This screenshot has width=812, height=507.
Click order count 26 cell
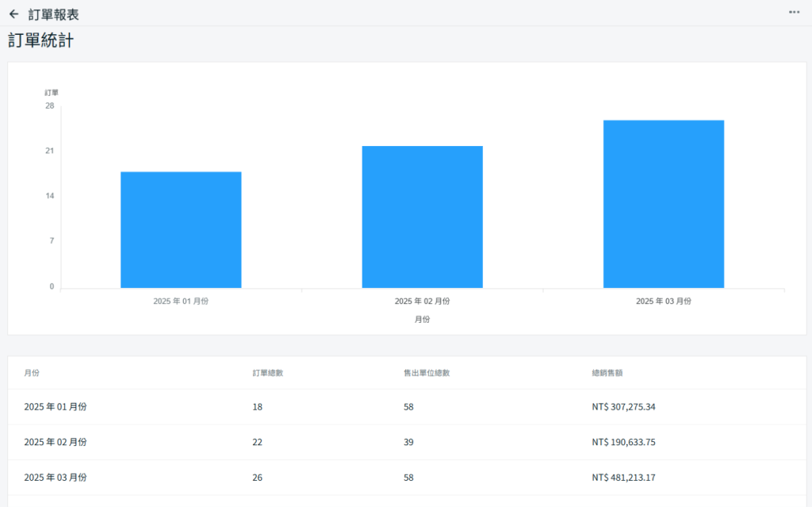point(258,478)
